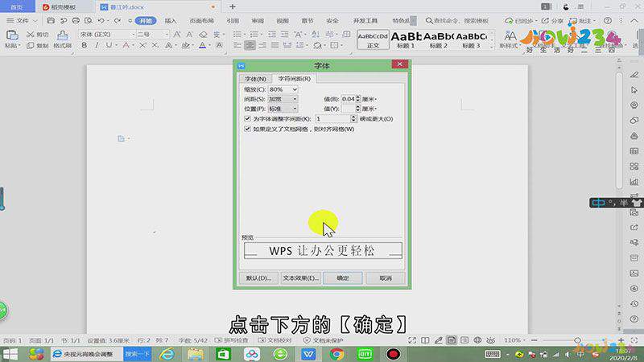
Task: Click the Save icon in quick toolbar
Action: (51, 21)
